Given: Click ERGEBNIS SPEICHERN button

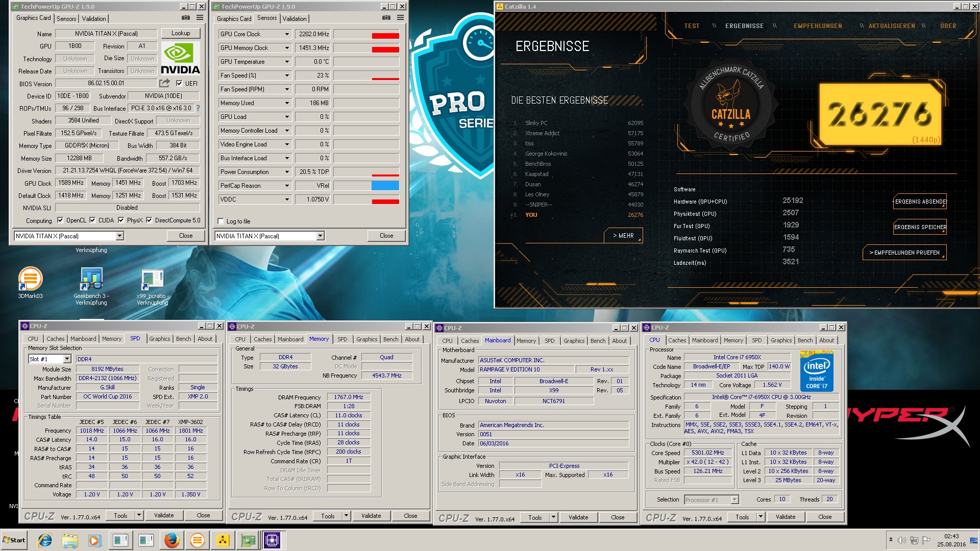Looking at the screenshot, I should (x=920, y=227).
